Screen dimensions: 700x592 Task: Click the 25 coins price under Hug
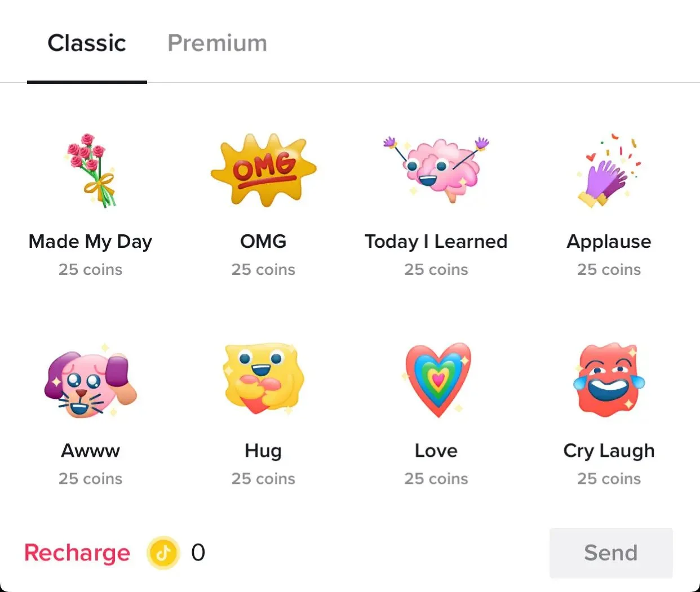click(263, 479)
